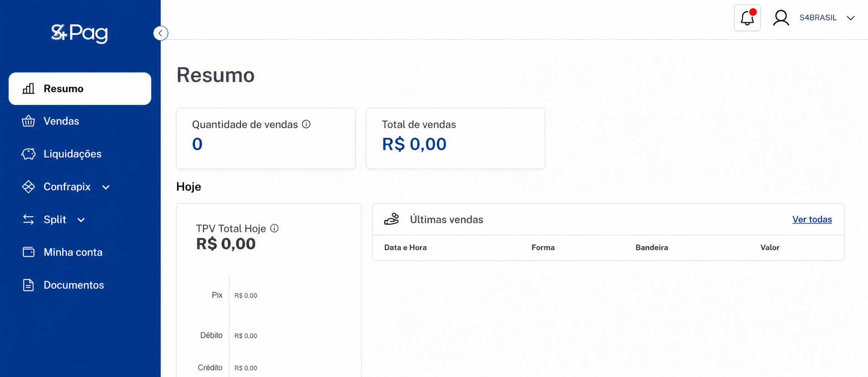Click the Forma column header
The image size is (868, 377).
(x=543, y=248)
